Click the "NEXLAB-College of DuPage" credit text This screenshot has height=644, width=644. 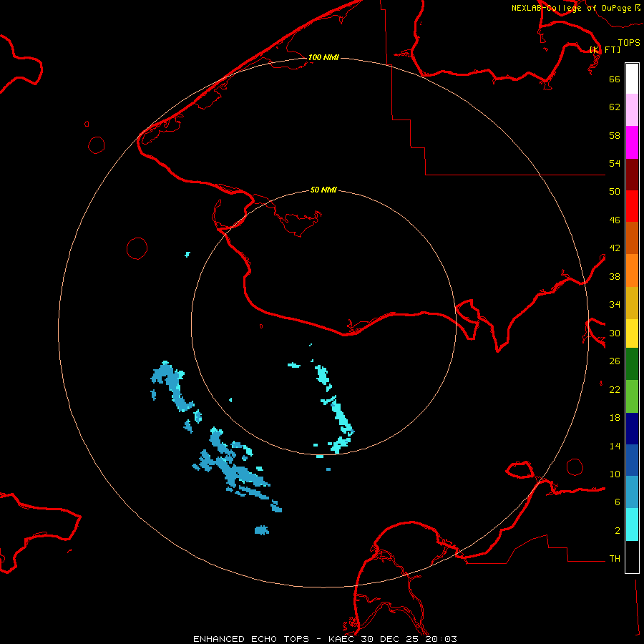coord(572,8)
